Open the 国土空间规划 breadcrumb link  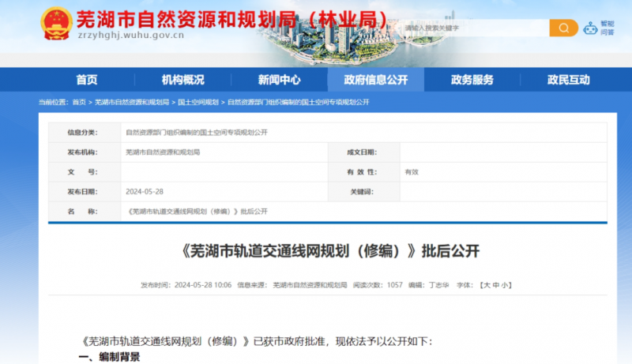[x=197, y=103]
